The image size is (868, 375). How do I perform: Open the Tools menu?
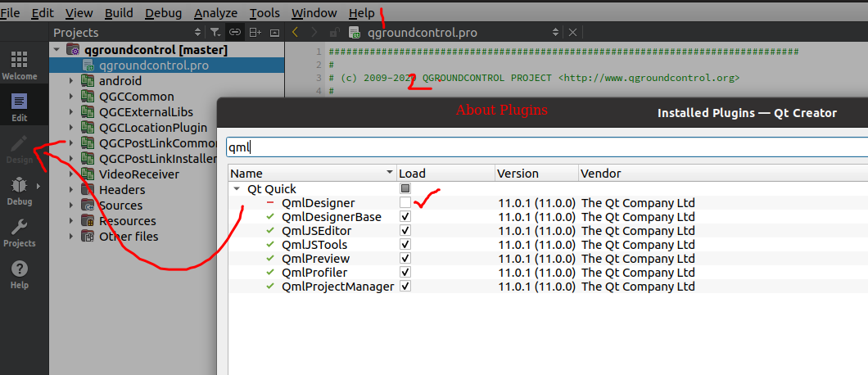[x=264, y=13]
